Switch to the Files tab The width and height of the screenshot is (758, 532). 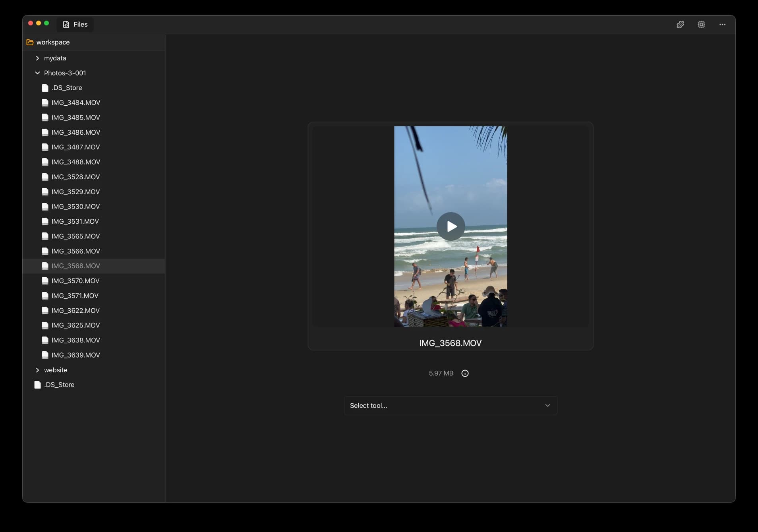point(75,24)
